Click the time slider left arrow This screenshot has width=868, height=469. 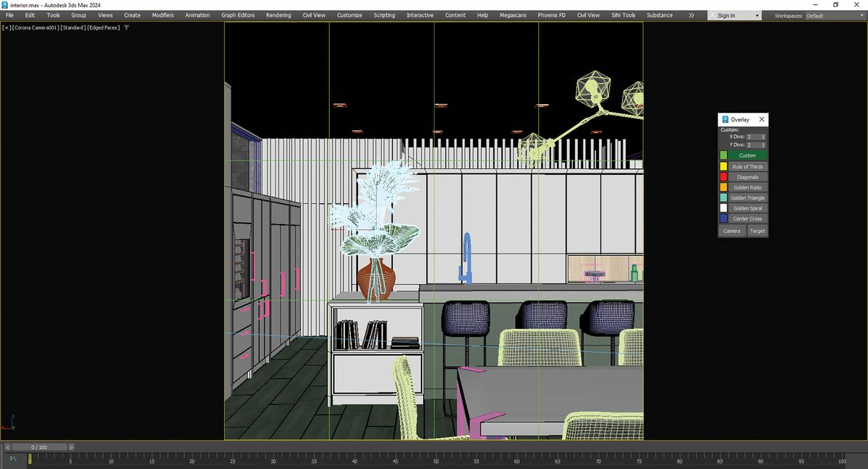pos(7,447)
